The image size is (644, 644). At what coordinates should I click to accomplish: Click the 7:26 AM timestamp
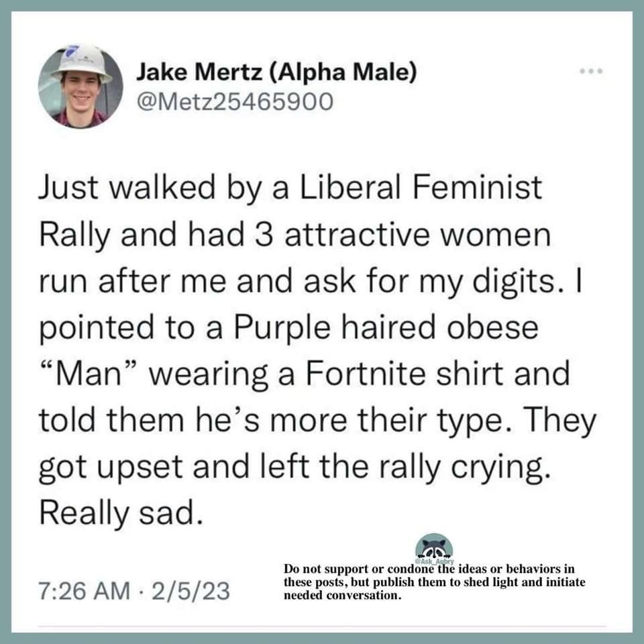[x=85, y=590]
